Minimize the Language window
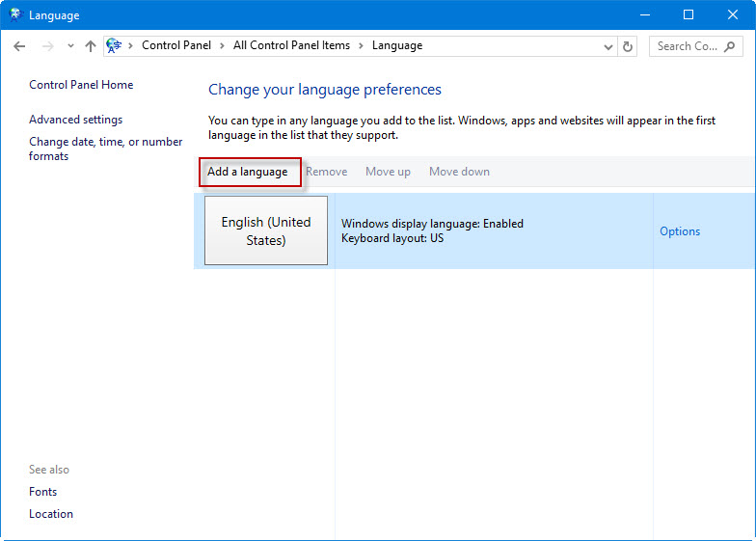The width and height of the screenshot is (756, 541). coord(645,15)
